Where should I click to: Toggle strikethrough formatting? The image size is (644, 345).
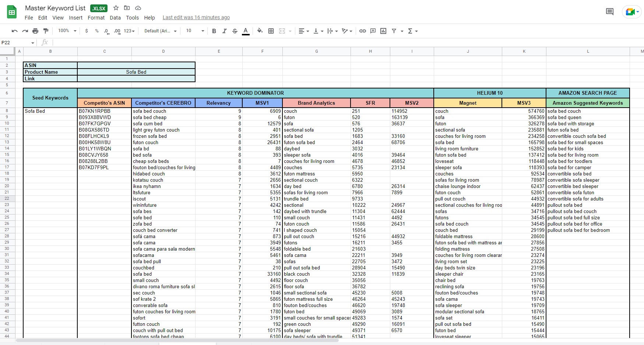(235, 31)
